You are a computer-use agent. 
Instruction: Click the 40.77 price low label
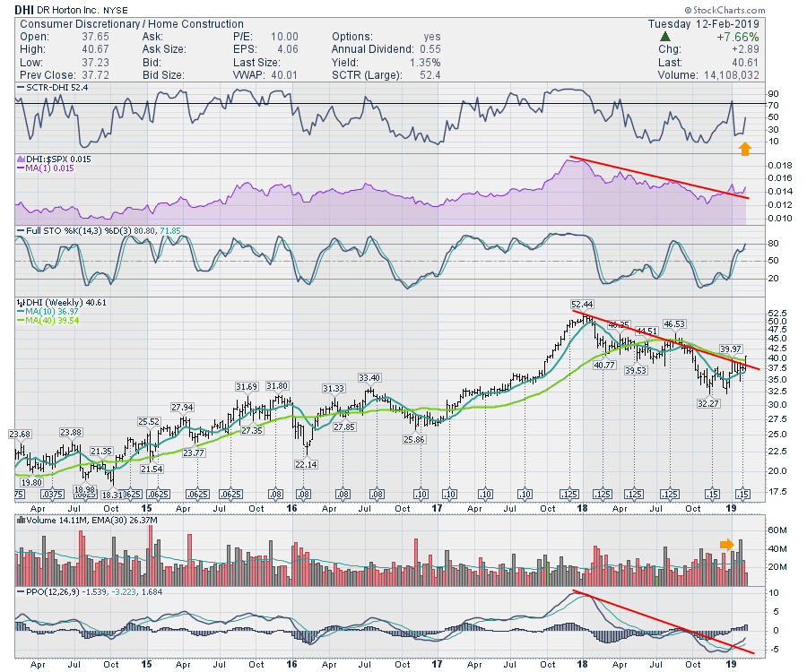604,365
